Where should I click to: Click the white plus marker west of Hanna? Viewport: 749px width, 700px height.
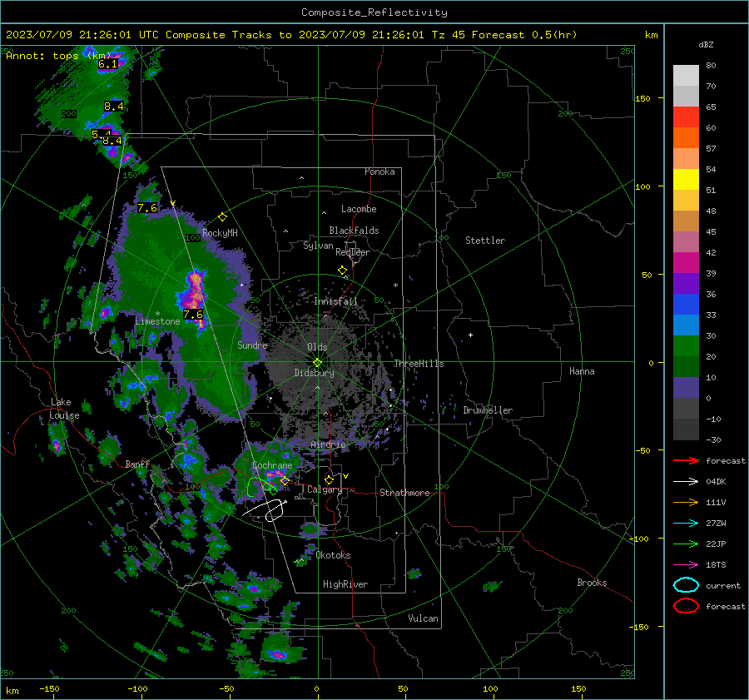(x=470, y=335)
